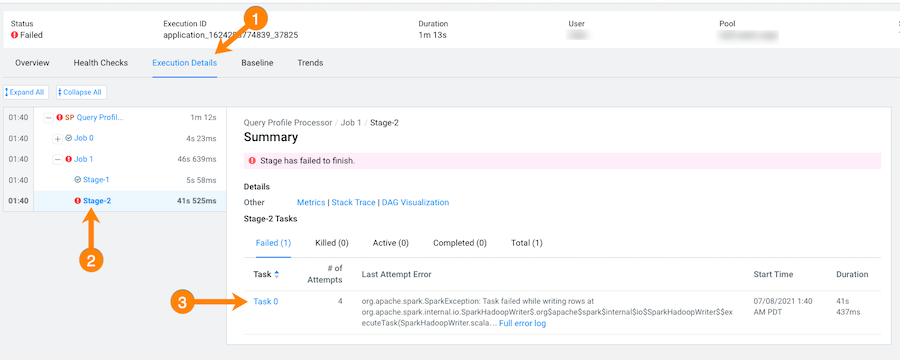Open the Task 0 link
Image resolution: width=900 pixels, height=360 pixels.
(x=266, y=301)
